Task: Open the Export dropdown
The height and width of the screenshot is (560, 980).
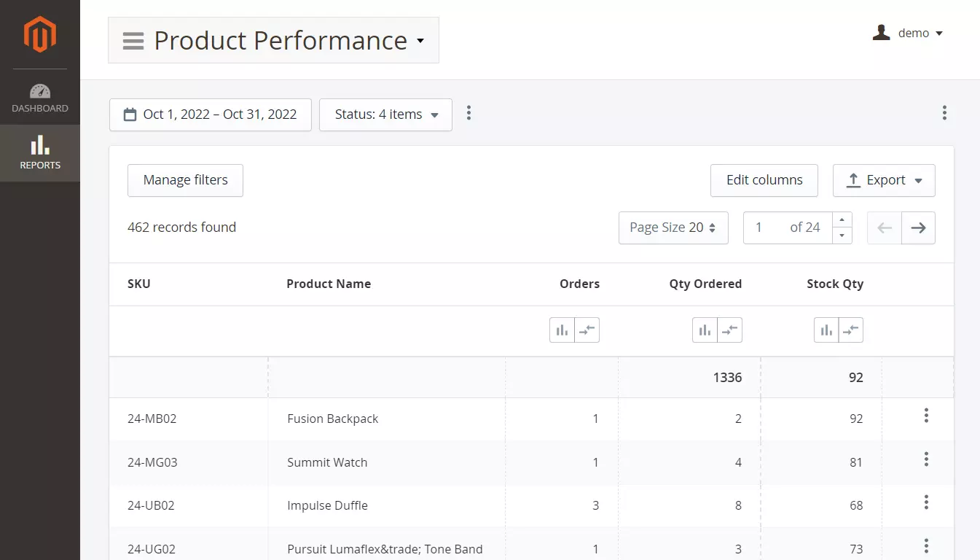Action: (884, 180)
